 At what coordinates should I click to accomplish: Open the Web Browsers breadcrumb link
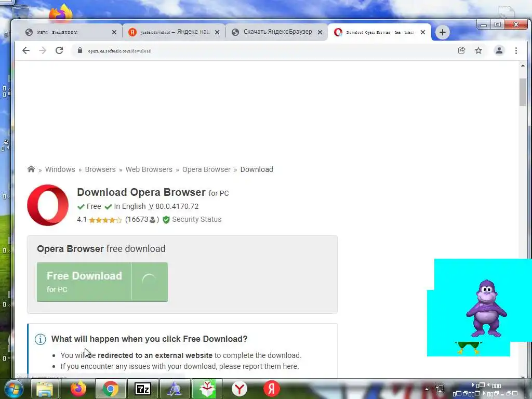point(149,169)
